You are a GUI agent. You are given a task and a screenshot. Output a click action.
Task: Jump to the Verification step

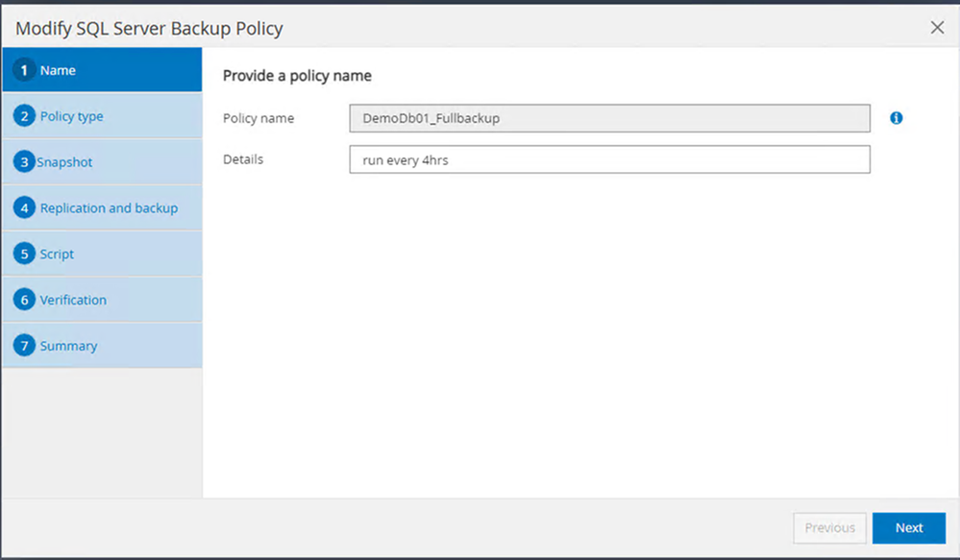click(73, 300)
